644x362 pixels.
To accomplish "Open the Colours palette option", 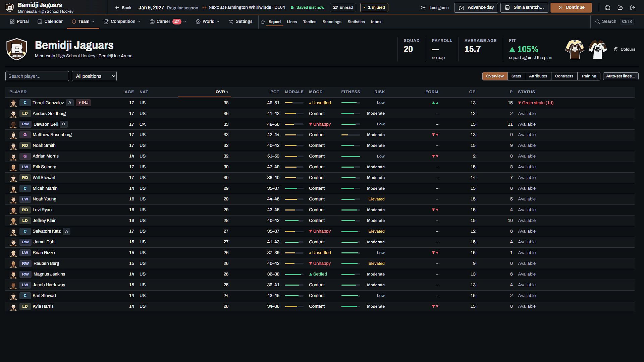I will coord(625,49).
